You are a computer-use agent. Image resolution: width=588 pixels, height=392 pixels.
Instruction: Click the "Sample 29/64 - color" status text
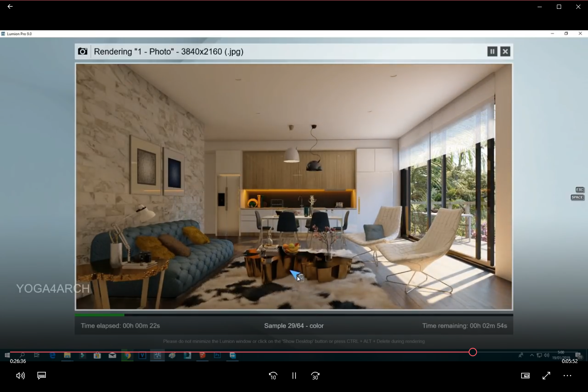[x=294, y=326]
